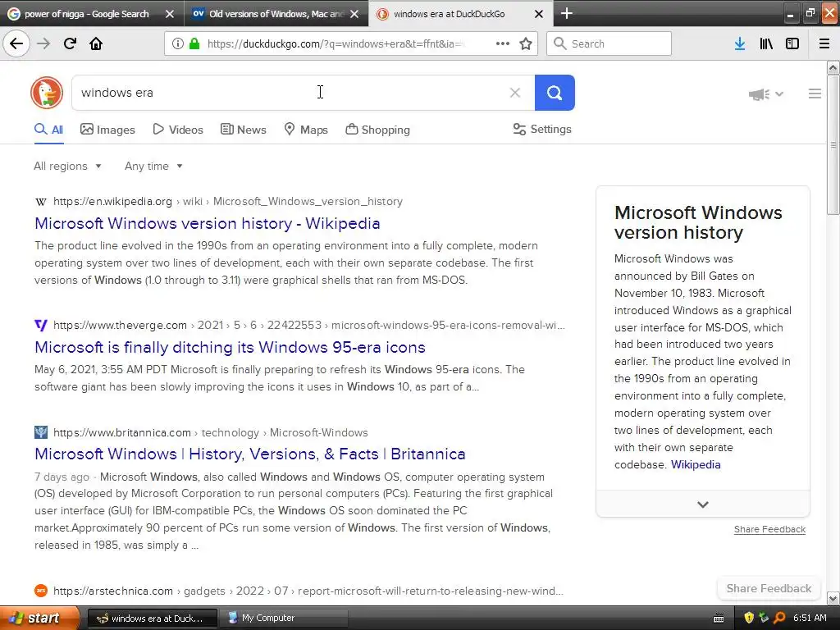The height and width of the screenshot is (630, 840).
Task: Click the network connection tray icon
Action: pyautogui.click(x=764, y=619)
